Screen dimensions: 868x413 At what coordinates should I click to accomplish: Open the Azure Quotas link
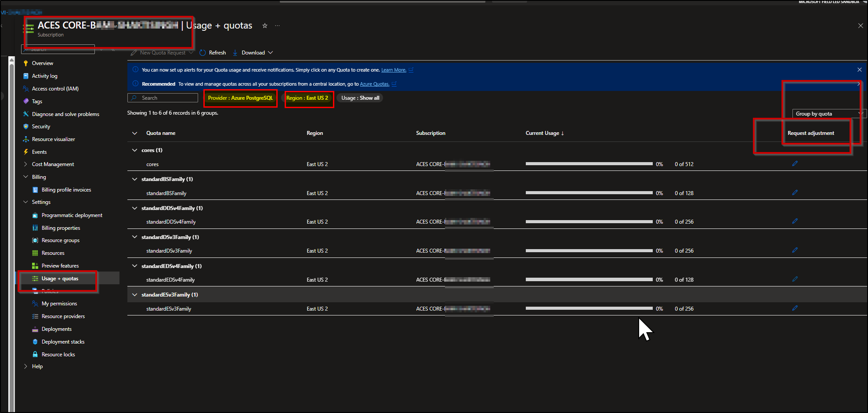[x=375, y=84]
